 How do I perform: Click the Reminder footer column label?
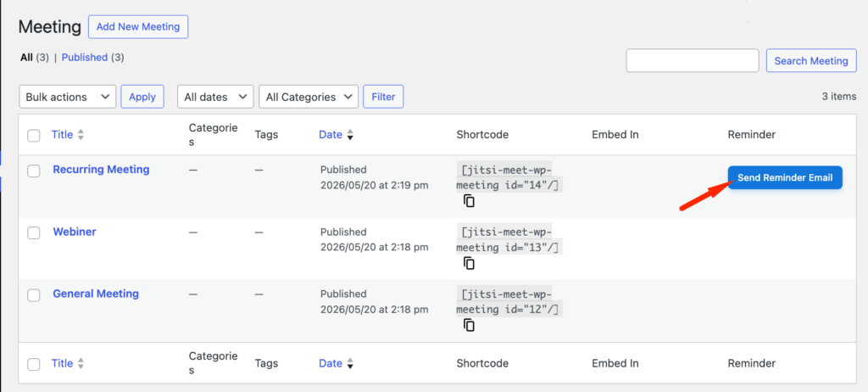pos(752,364)
